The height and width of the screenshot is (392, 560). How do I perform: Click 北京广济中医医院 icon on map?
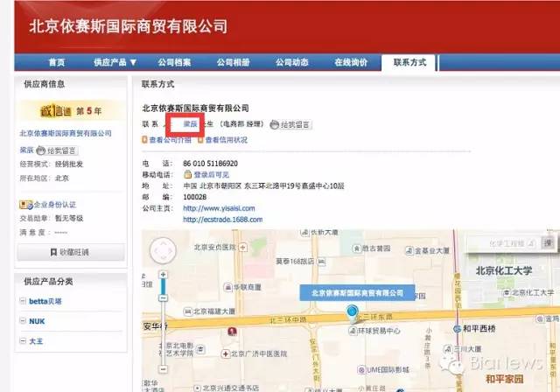[226, 353]
